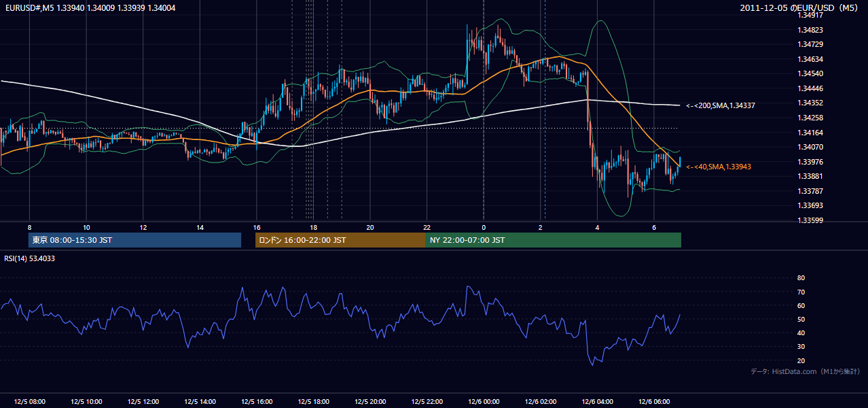This screenshot has width=868, height=408.
Task: Click the 1.33693 price axis value
Action: [810, 205]
